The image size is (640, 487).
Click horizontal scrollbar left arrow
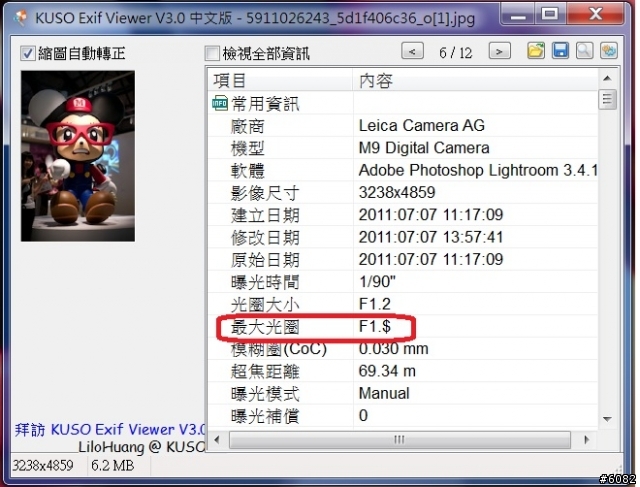click(x=217, y=440)
